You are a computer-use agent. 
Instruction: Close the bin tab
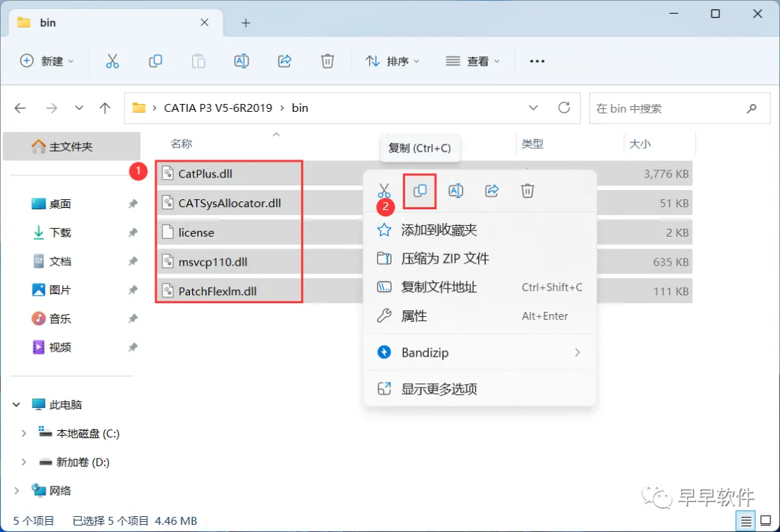point(204,22)
